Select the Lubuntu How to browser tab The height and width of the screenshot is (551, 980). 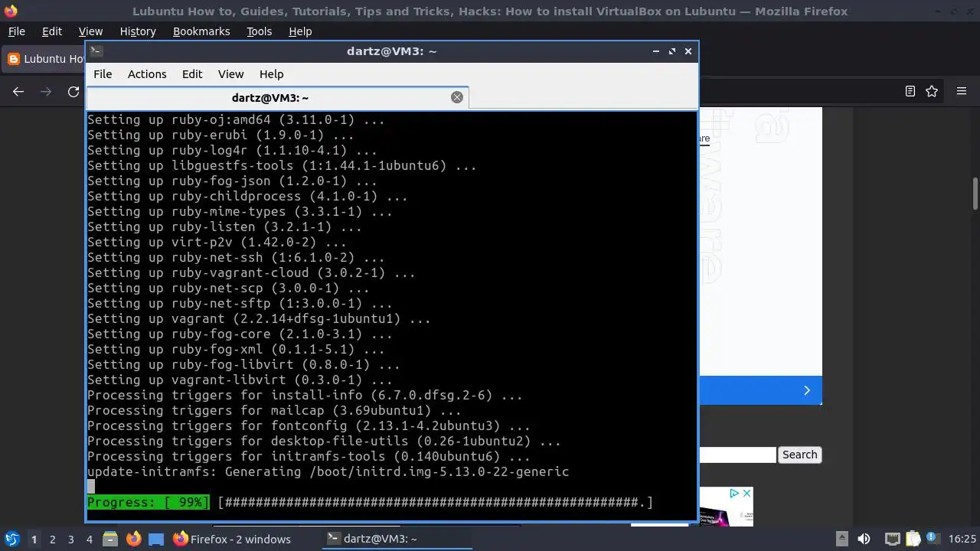click(x=44, y=59)
